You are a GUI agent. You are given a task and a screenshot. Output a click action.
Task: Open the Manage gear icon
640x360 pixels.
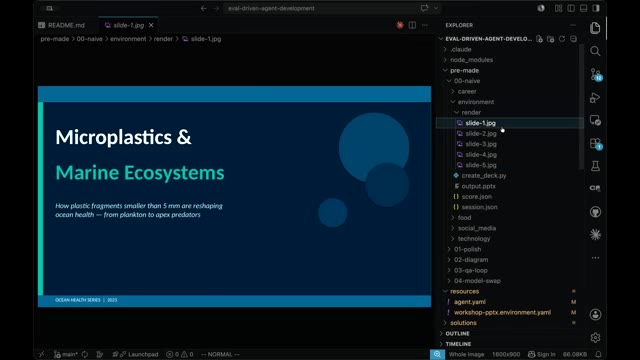595,338
